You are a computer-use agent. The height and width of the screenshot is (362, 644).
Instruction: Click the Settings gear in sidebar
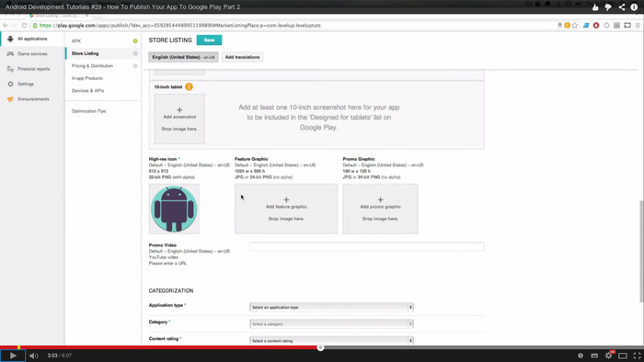pyautogui.click(x=10, y=84)
